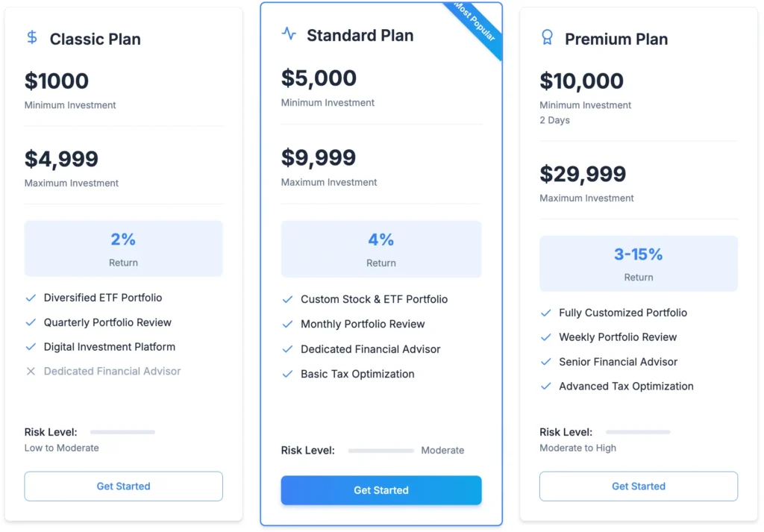Screen dimensions: 764x532
Task: Click the Classic Plan risk level bar
Action: click(x=122, y=432)
